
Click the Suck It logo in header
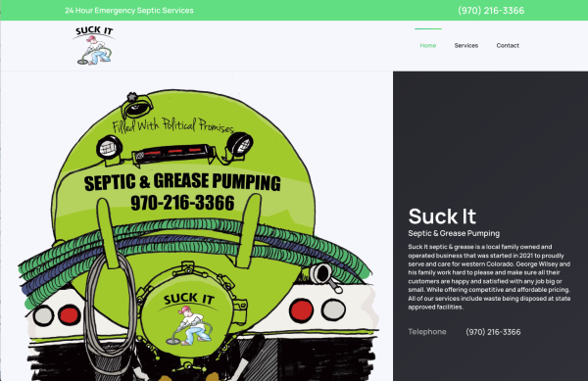pyautogui.click(x=94, y=45)
